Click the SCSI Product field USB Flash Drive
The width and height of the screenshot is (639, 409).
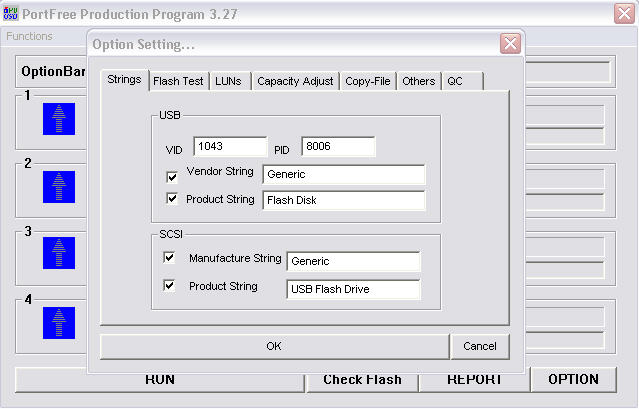pyautogui.click(x=353, y=289)
